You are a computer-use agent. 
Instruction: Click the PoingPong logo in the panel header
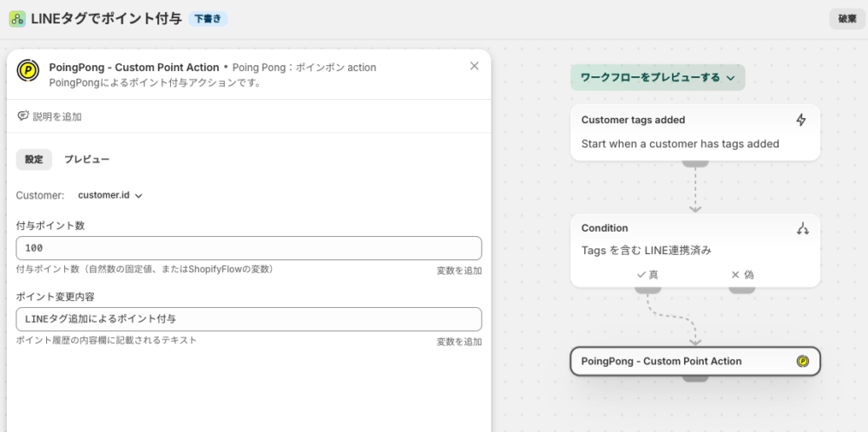(x=28, y=71)
